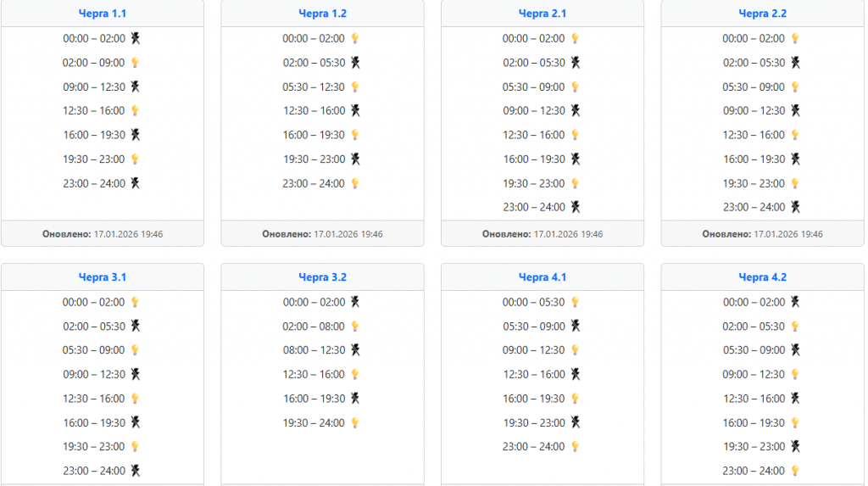Open the Черга 1.2 queue link
The height and width of the screenshot is (486, 868).
(x=322, y=14)
